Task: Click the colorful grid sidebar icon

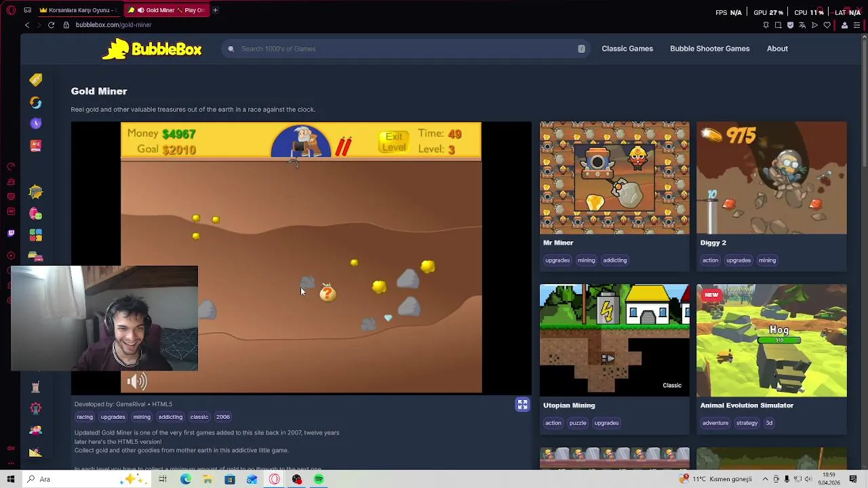Action: pyautogui.click(x=36, y=235)
